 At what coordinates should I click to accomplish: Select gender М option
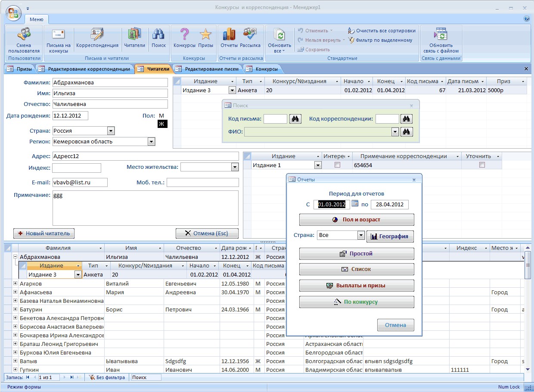[161, 115]
